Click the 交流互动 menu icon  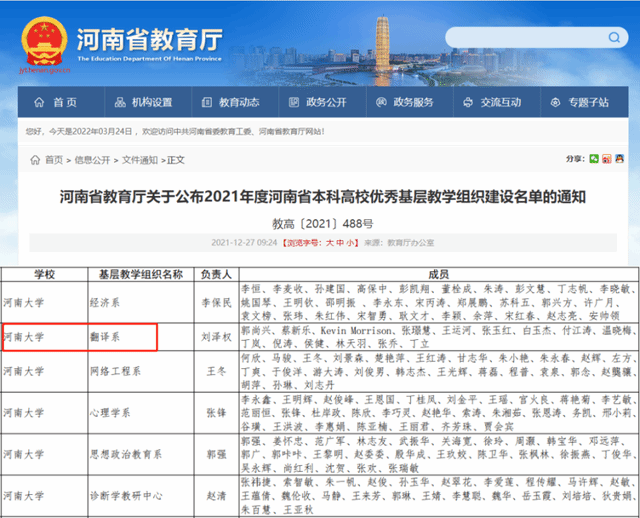click(468, 102)
